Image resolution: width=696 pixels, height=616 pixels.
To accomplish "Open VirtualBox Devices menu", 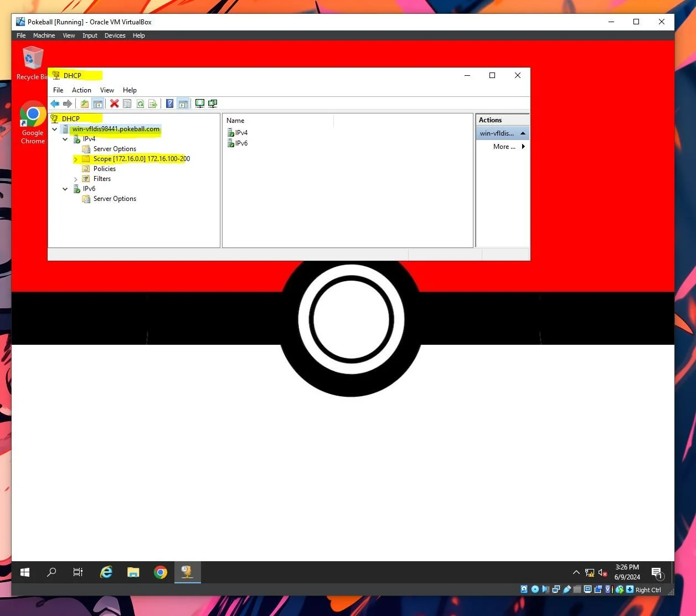I will [115, 35].
